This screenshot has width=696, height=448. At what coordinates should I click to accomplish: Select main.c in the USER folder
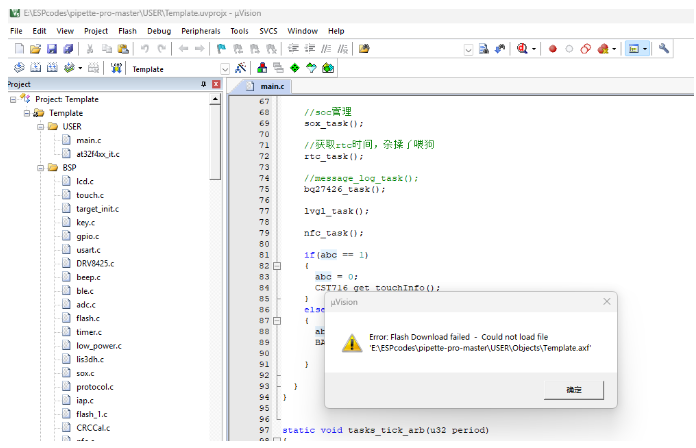(88, 140)
